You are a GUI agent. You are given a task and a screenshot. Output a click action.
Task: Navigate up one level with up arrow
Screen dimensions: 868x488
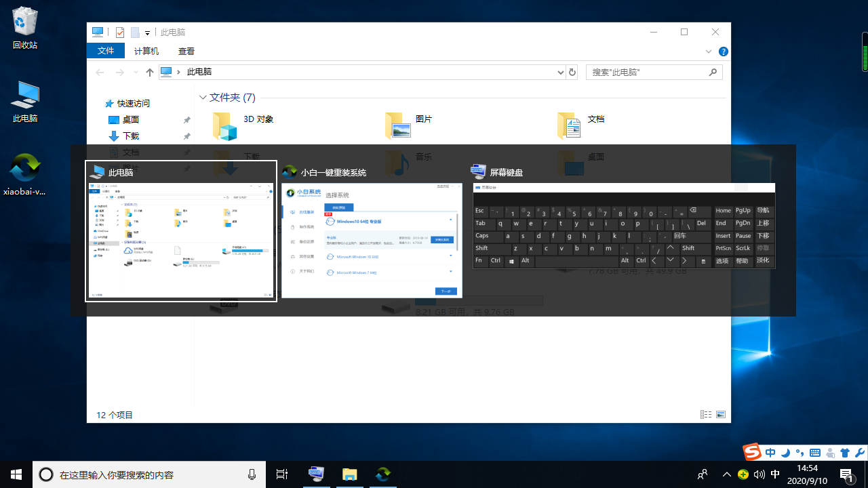tap(150, 73)
